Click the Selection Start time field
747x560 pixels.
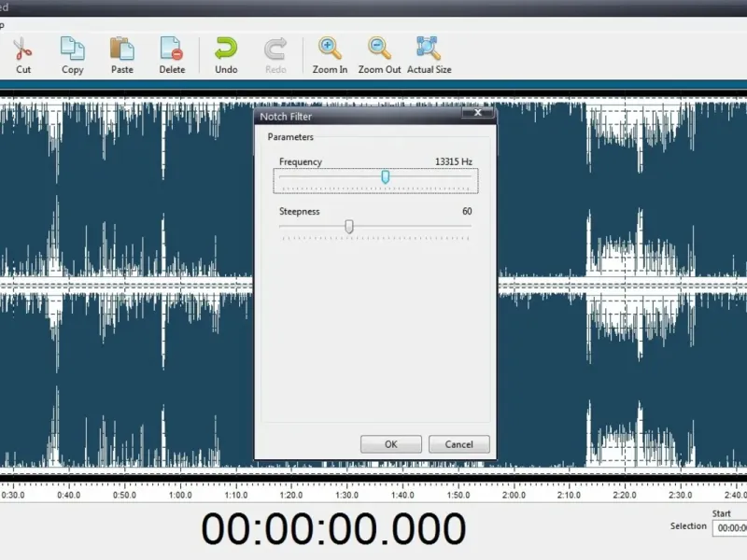point(729,528)
